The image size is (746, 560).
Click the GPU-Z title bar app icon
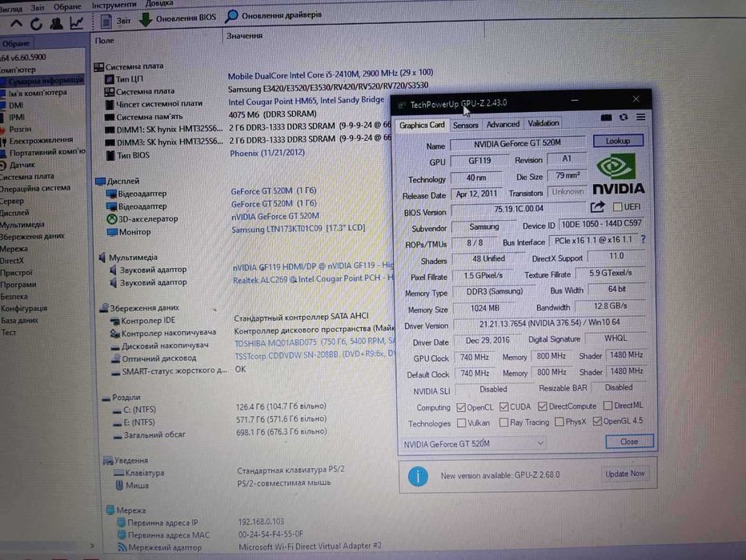[402, 105]
